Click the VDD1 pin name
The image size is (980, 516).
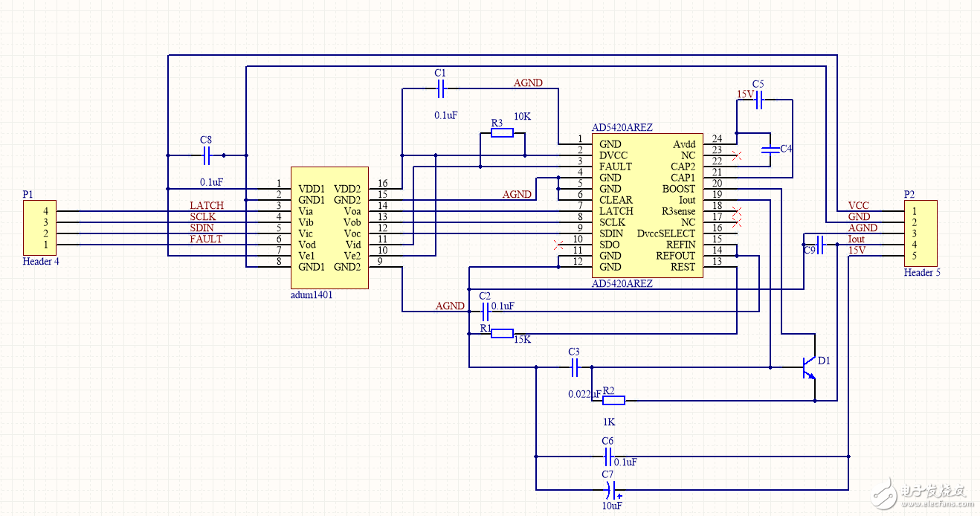[x=312, y=189]
